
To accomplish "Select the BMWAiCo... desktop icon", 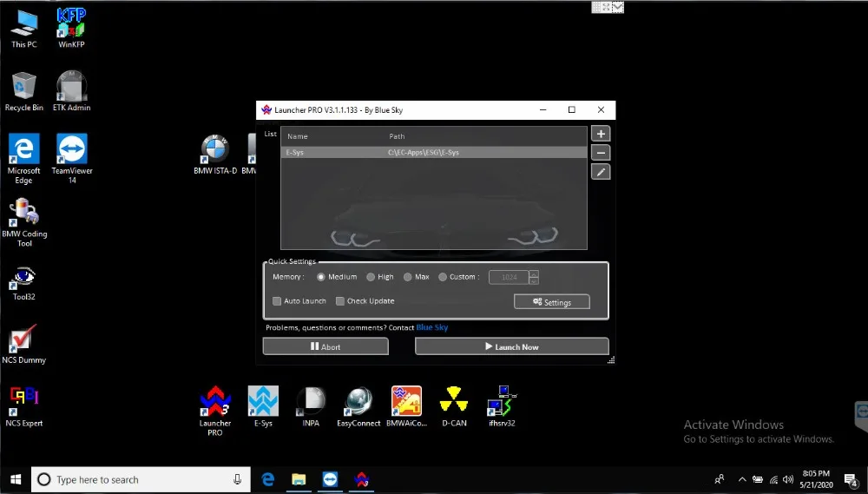I will tap(406, 407).
